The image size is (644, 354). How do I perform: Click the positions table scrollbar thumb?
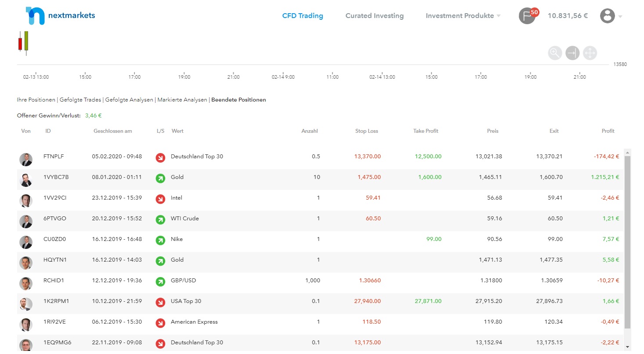coord(627,242)
